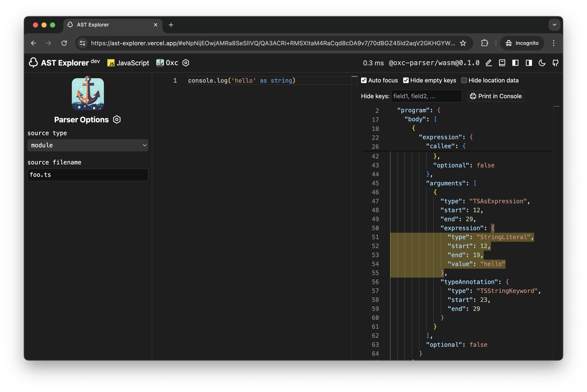This screenshot has width=587, height=392.
Task: Click the "program" key in JSON output
Action: coord(413,110)
